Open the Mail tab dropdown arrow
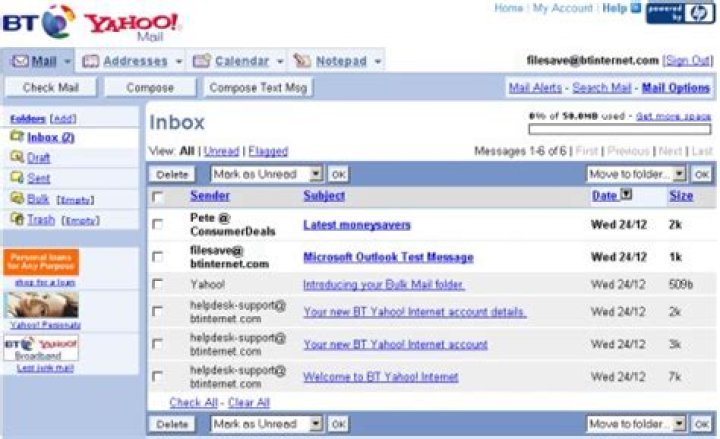This screenshot has width=720, height=439. point(67,61)
